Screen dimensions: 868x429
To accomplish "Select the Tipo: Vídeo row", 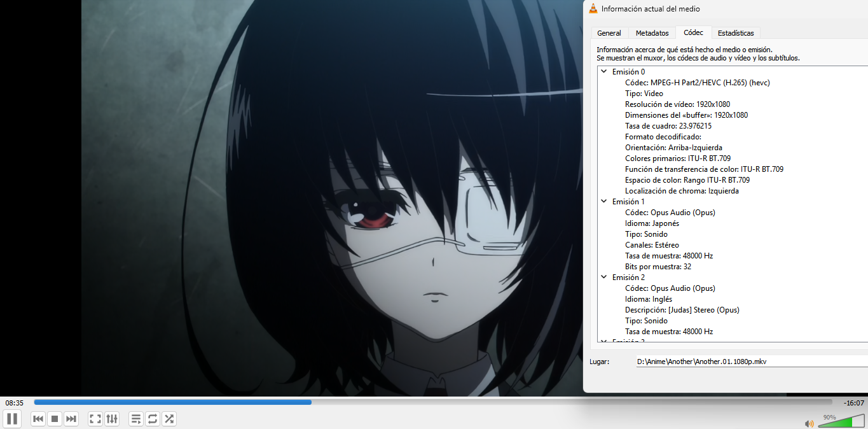I will [644, 94].
